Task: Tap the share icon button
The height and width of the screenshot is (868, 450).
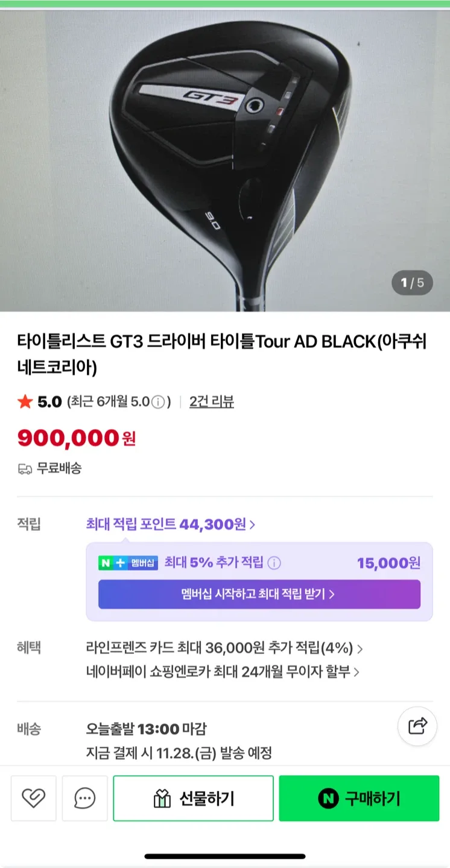Action: click(417, 726)
